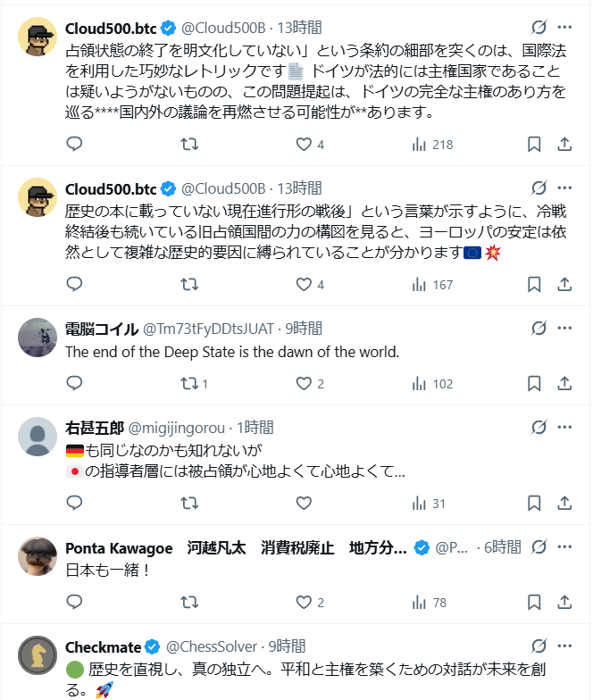Bookmark Ponta Kawagoe's post

(533, 602)
